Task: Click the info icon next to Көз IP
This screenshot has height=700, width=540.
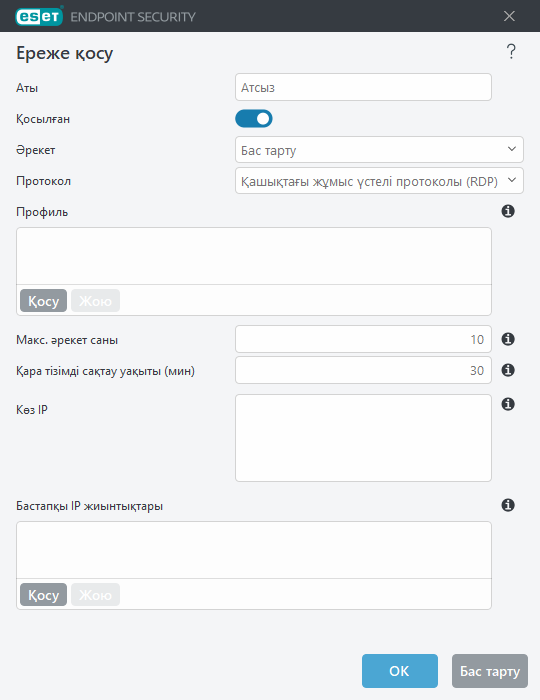Action: [508, 404]
